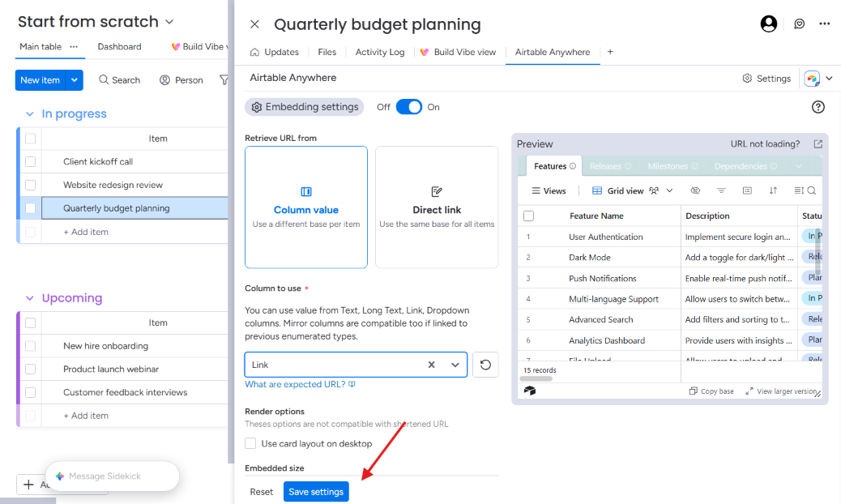Close the Quarterly budget planning panel
The image size is (841, 504).
[254, 24]
